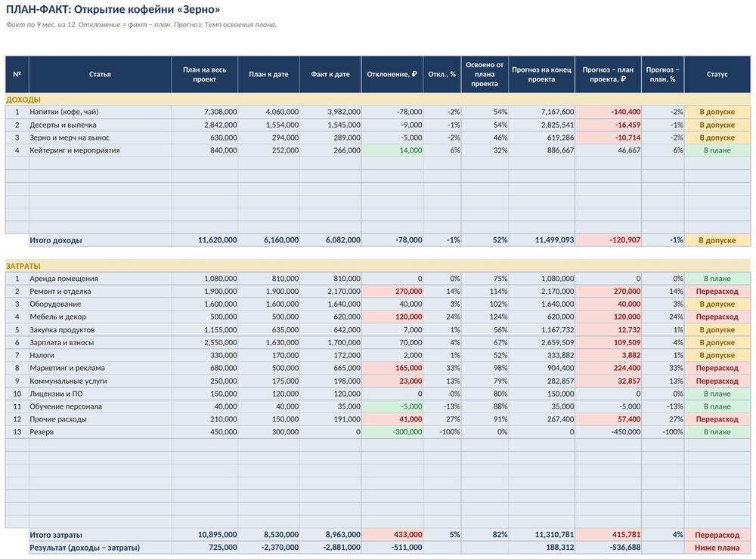The image size is (756, 559).
Task: Click the red deviation 270,000 in Отклонение column
Action: click(x=392, y=291)
